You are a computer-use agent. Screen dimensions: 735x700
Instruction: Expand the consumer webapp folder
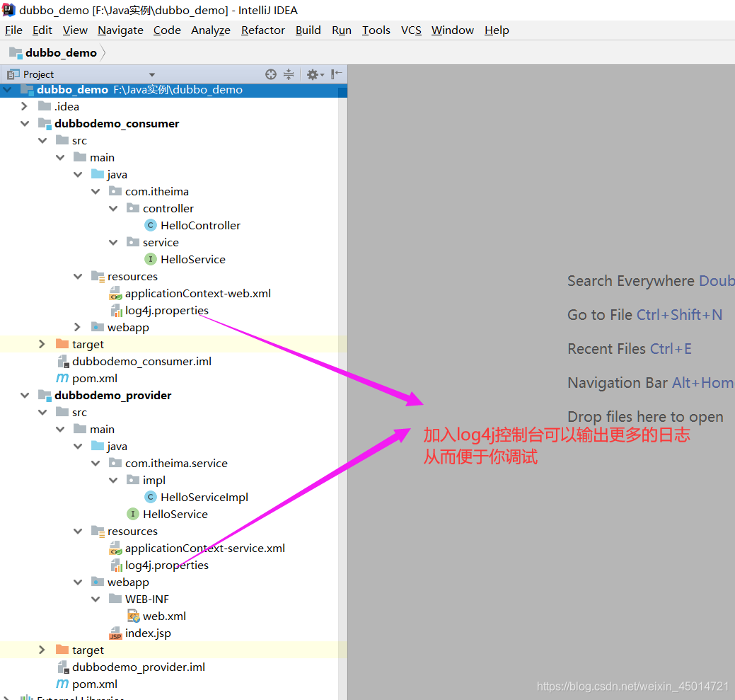(77, 327)
